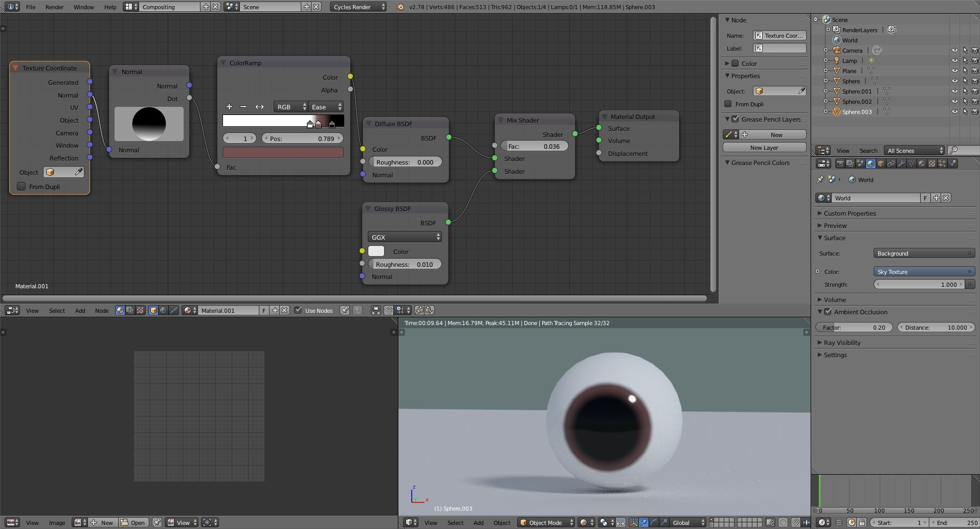Open the Render menu
The image size is (980, 529).
click(54, 7)
